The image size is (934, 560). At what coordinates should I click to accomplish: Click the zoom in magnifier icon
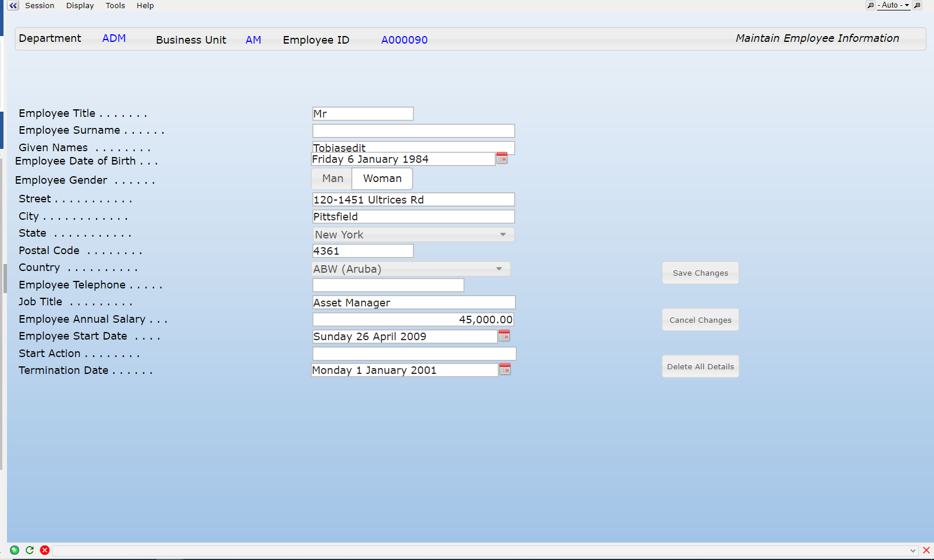point(917,5)
